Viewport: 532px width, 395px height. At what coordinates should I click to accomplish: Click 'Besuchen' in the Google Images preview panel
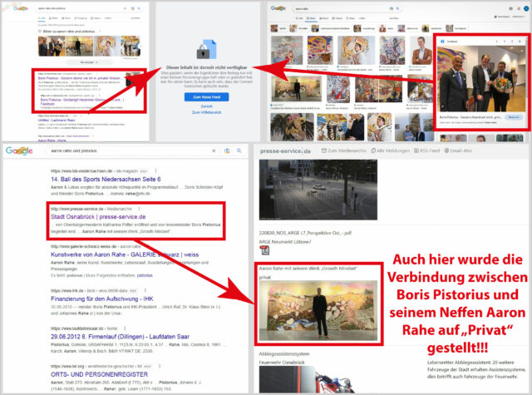click(514, 117)
